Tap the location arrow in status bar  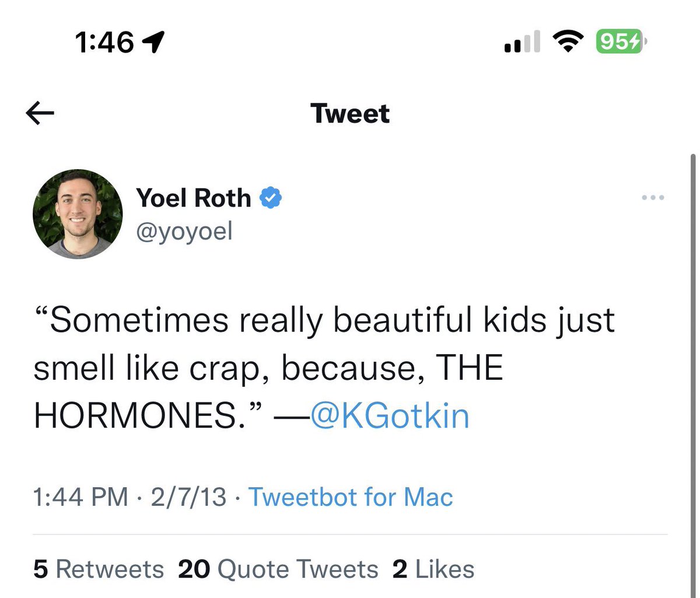click(x=154, y=42)
